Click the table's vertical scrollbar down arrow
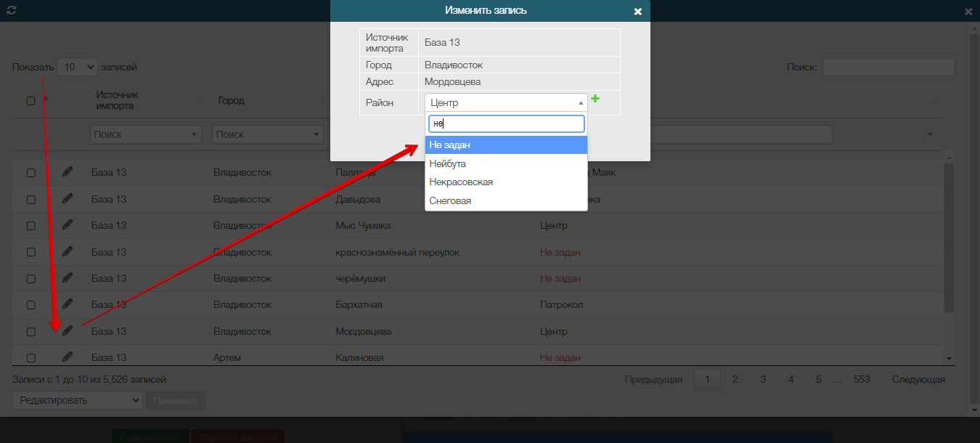Screen dimensions: 980x443 point(949,359)
